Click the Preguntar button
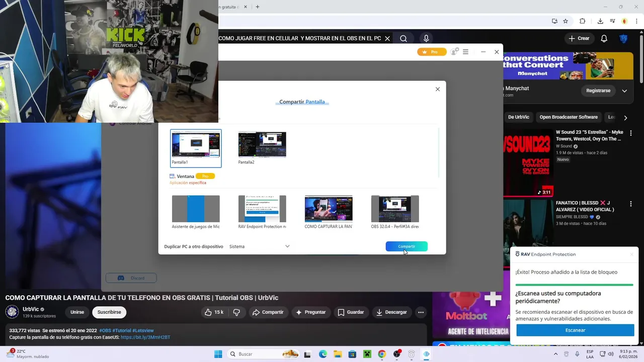Screen dimensions: 644x362 click(x=310, y=312)
